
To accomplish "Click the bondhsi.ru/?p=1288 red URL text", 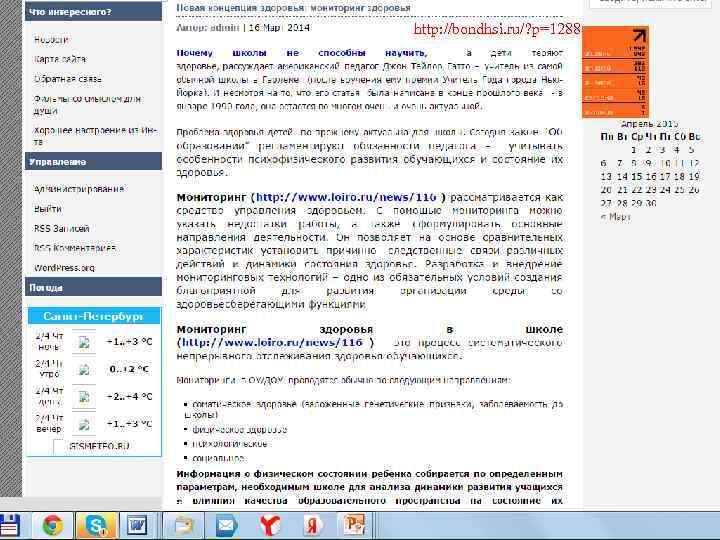I will (x=497, y=29).
